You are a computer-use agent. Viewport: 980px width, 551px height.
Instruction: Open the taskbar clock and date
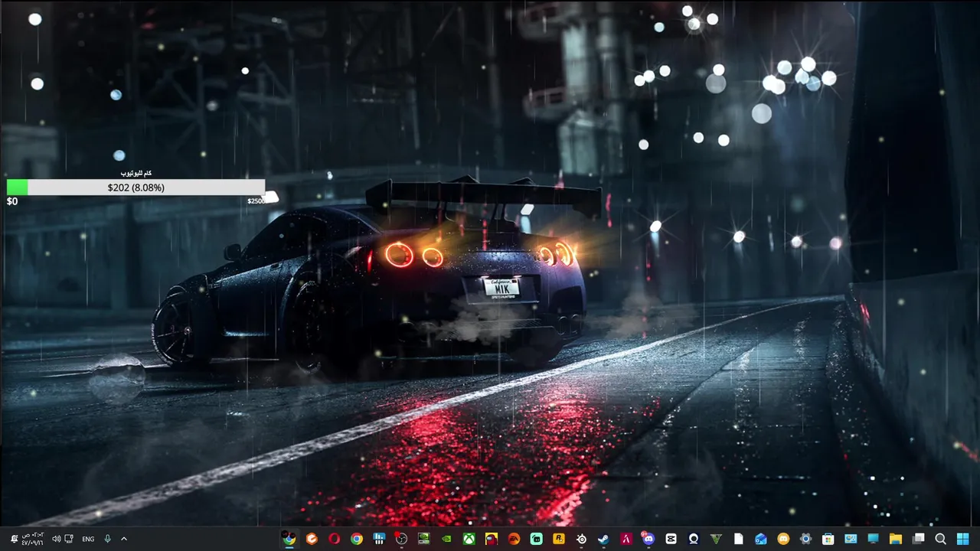[x=33, y=539]
